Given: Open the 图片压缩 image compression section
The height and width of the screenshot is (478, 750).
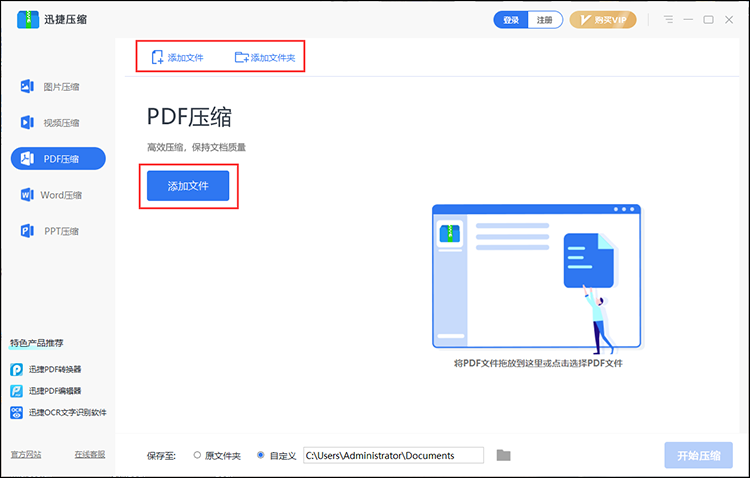Looking at the screenshot, I should [58, 87].
